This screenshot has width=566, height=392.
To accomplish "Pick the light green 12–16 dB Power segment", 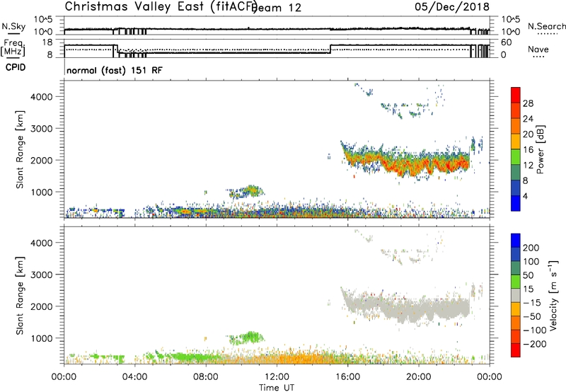I will coord(516,156).
